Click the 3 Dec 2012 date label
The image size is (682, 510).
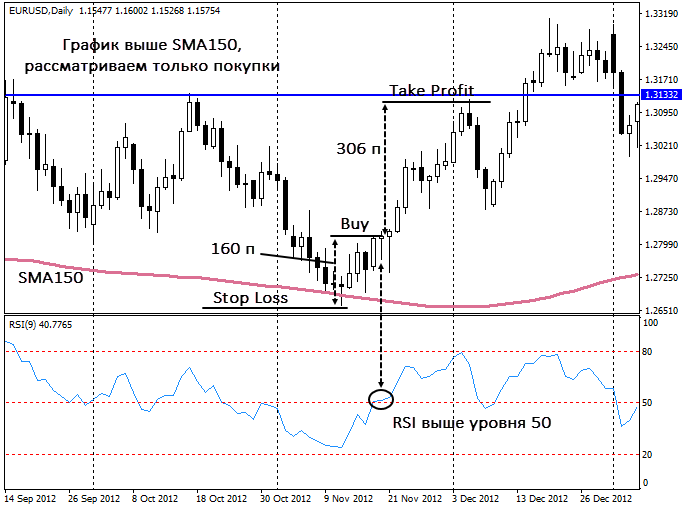coord(476,499)
